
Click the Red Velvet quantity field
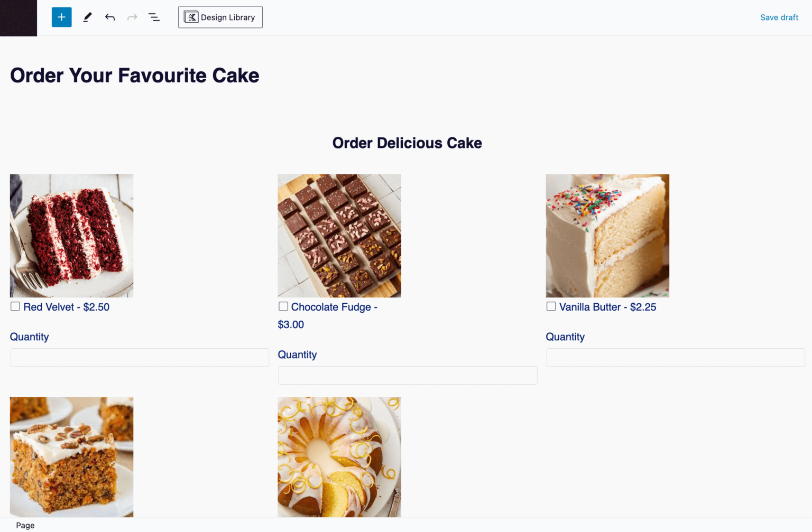click(x=139, y=357)
